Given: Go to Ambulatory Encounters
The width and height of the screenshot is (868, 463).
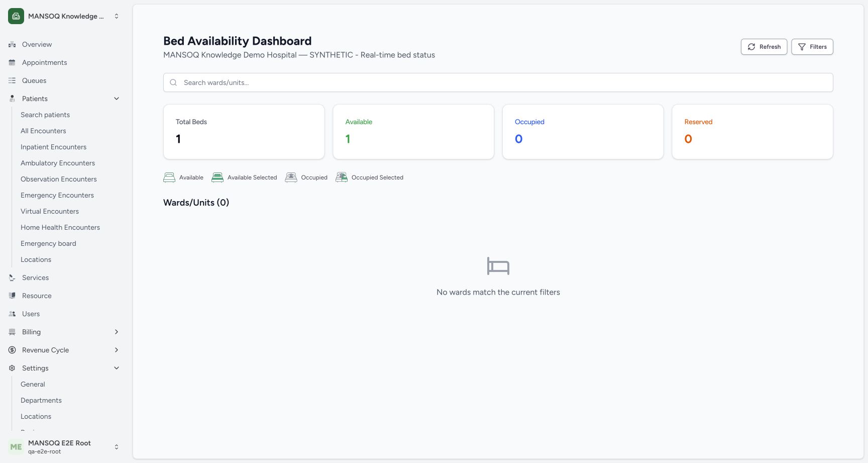Looking at the screenshot, I should coord(58,163).
